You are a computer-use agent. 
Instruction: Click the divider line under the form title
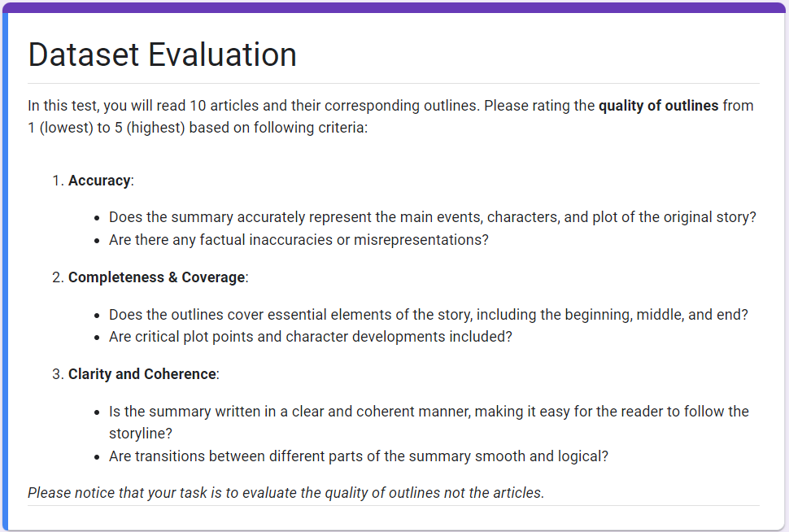[394, 83]
